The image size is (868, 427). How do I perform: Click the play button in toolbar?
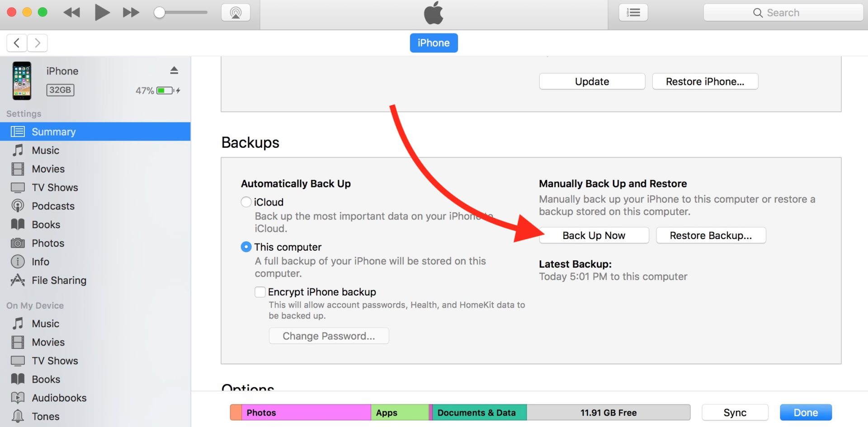click(x=102, y=12)
